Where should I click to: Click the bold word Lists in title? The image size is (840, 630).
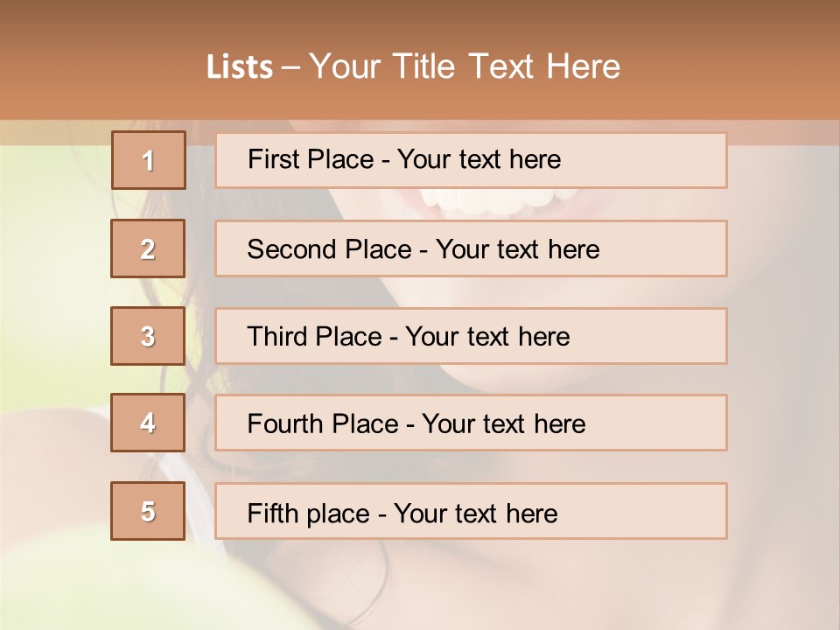point(240,66)
